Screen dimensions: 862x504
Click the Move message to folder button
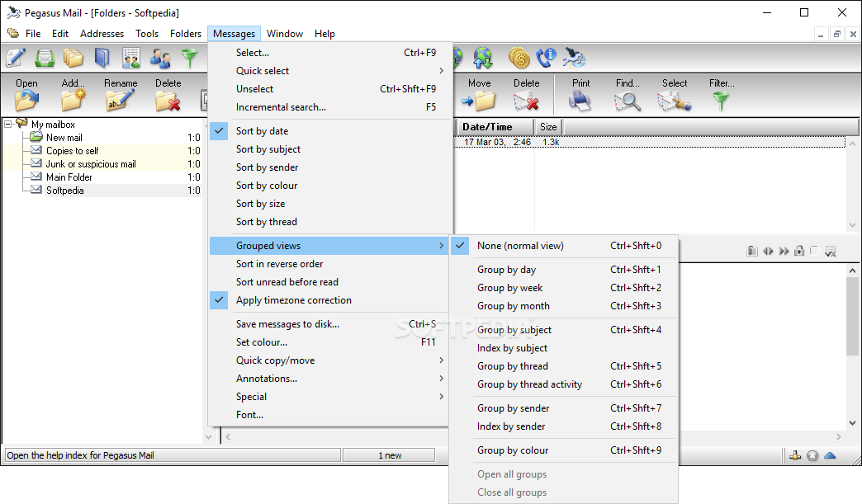[x=479, y=94]
